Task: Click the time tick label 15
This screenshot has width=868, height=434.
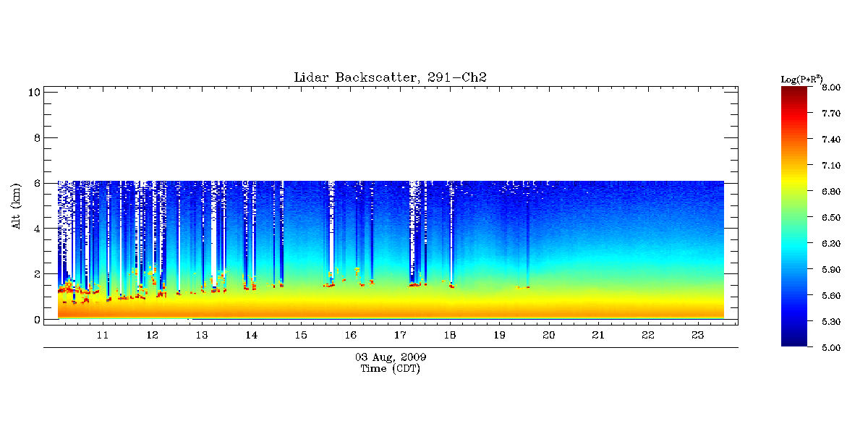Action: point(301,335)
